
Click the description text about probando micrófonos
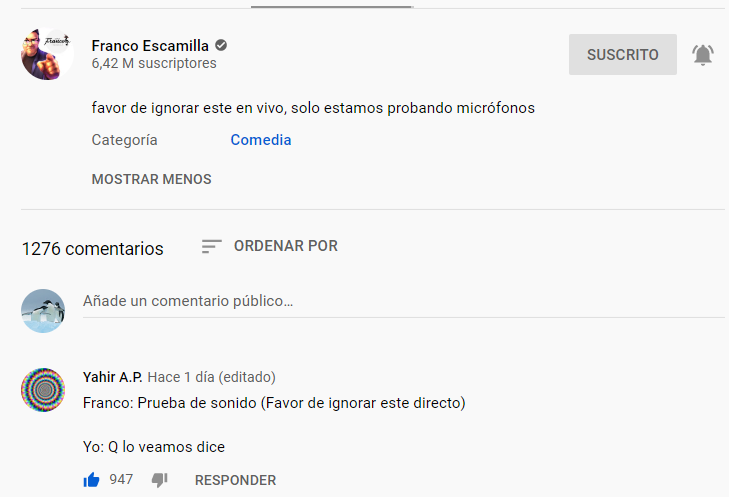[x=313, y=108]
